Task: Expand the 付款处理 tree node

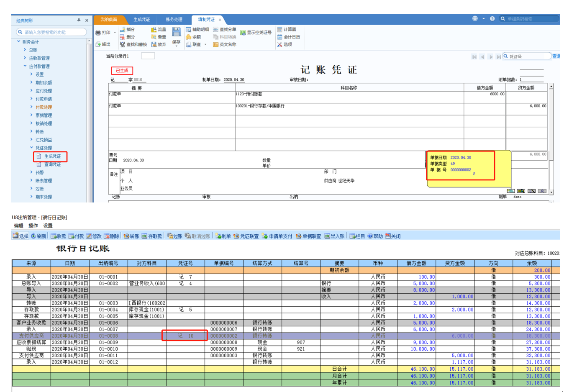Action: [x=31, y=107]
